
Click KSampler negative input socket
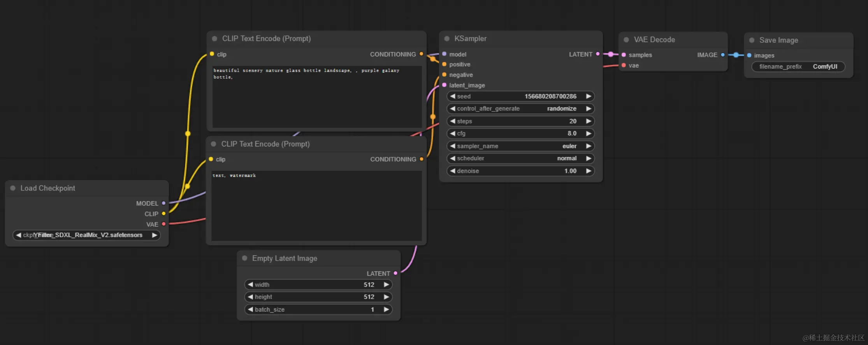pyautogui.click(x=444, y=75)
